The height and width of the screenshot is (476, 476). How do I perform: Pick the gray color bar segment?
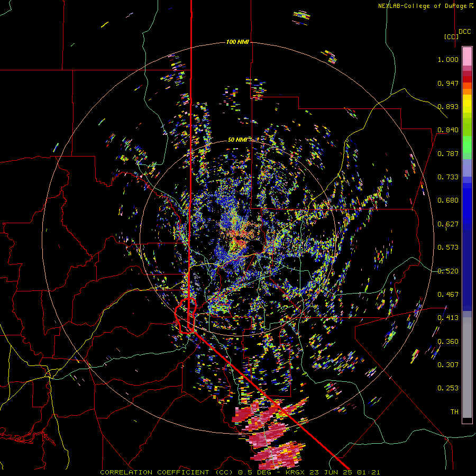tap(467, 368)
